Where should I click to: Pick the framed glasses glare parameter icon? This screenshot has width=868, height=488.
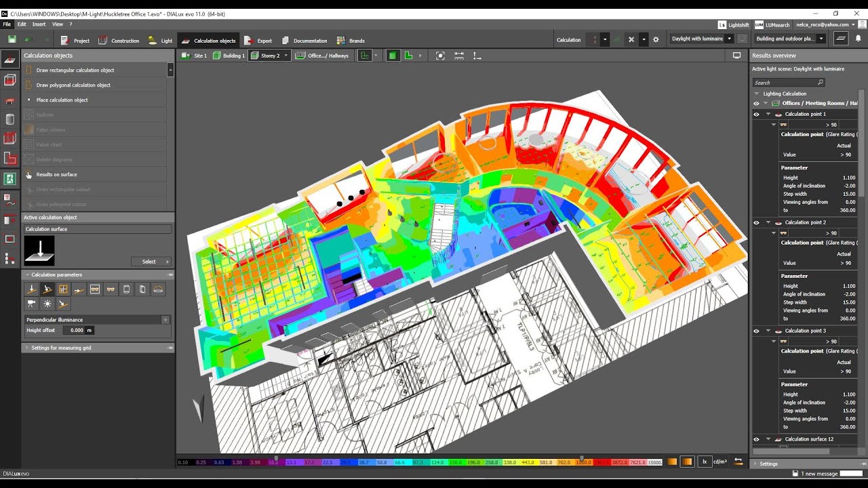click(x=95, y=289)
